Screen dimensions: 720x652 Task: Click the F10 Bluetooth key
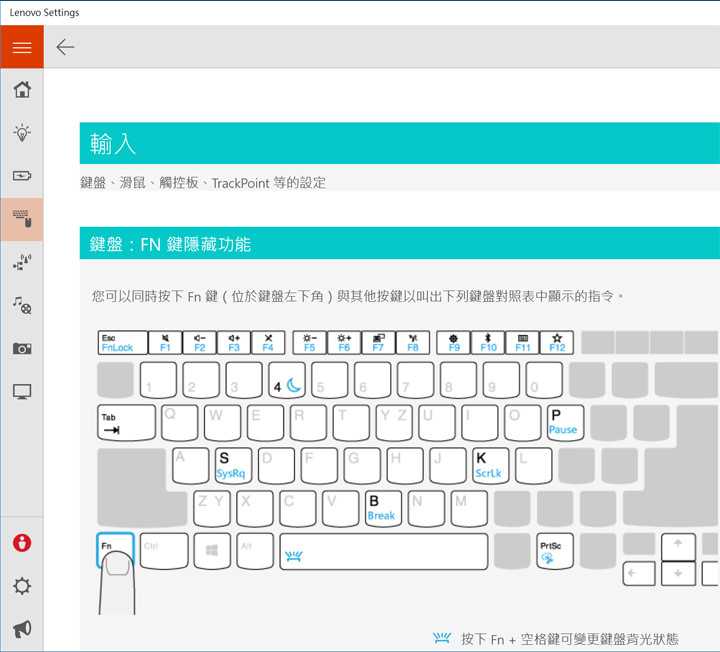488,343
